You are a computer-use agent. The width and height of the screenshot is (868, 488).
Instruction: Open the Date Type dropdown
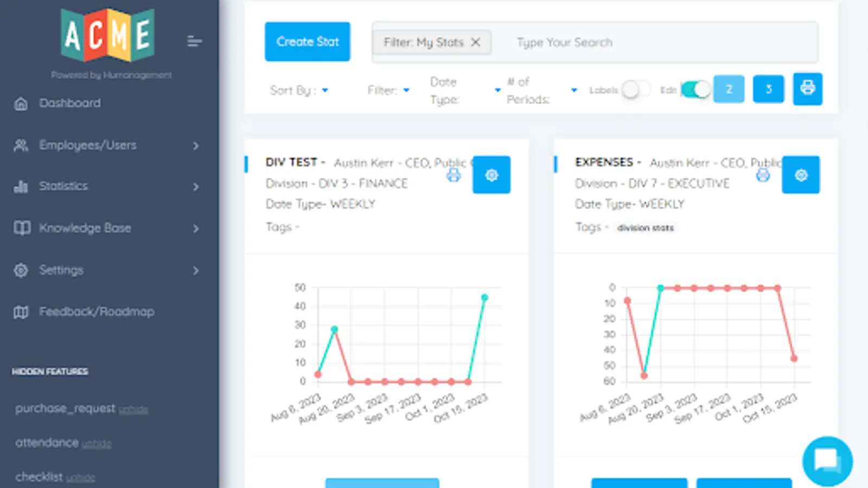(465, 90)
